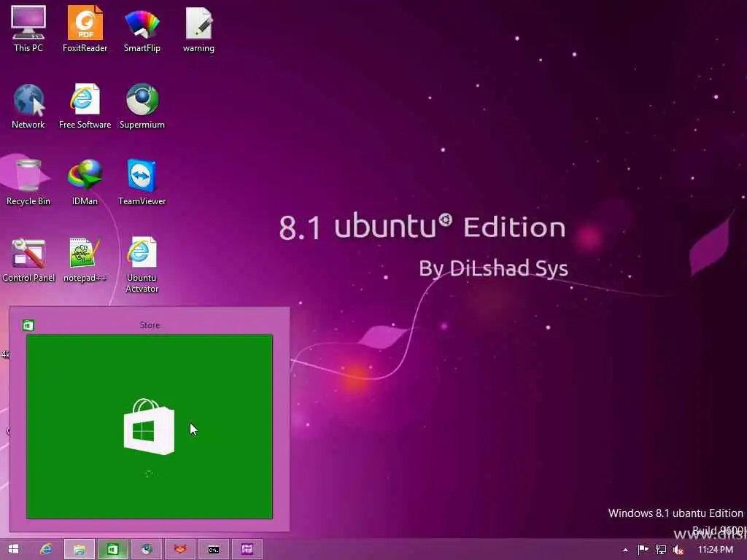Screen dimensions: 747x560
Task: Click the Windows Start button
Action: (x=13, y=549)
